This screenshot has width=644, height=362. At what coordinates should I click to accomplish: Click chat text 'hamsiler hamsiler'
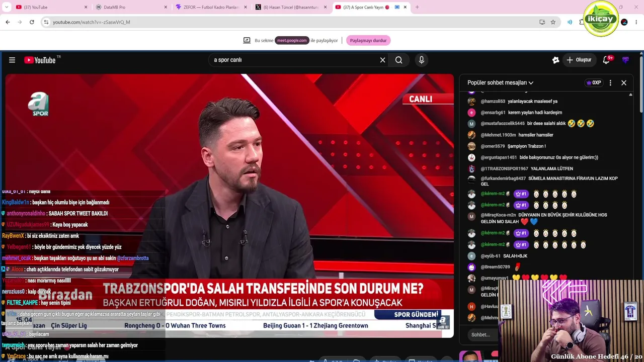coord(535,135)
